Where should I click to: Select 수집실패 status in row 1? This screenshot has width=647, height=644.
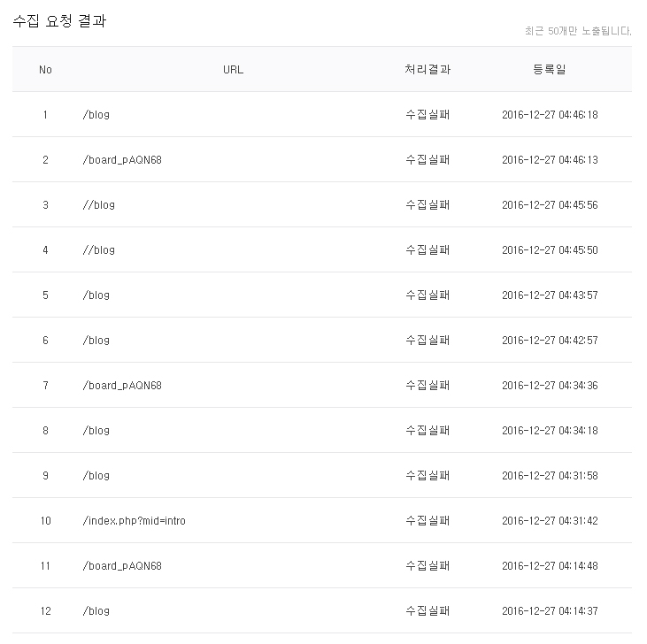tap(427, 115)
